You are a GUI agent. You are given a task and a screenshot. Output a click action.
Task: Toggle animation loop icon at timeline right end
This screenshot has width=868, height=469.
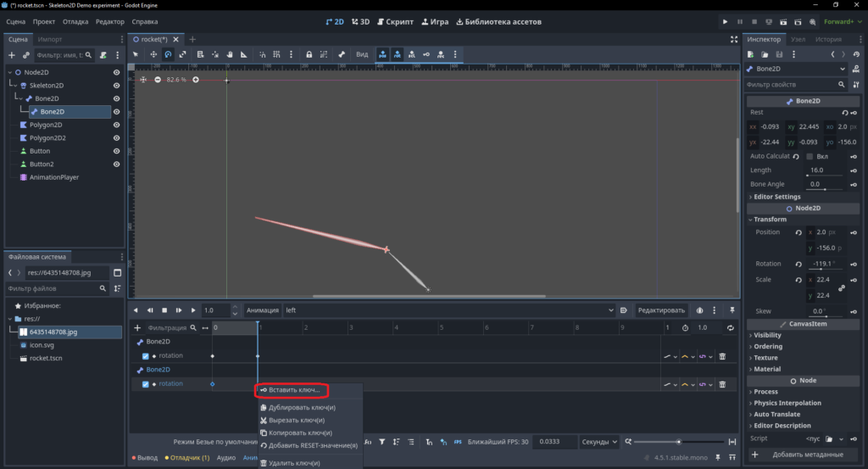pyautogui.click(x=730, y=328)
